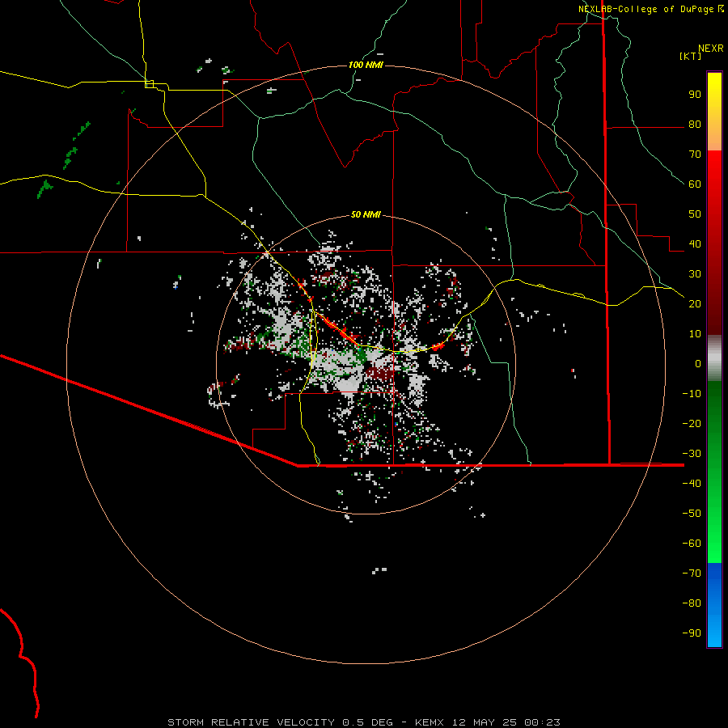Image resolution: width=728 pixels, height=728 pixels.
Task: Click the '50 NMI' range ring label
Action: click(366, 214)
